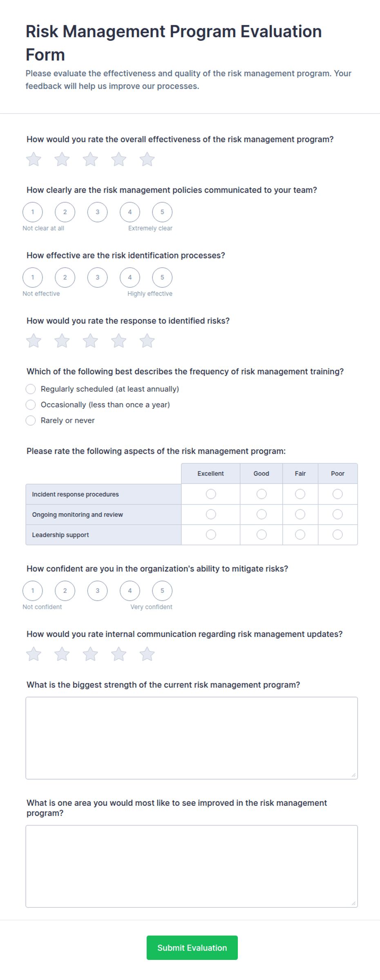Image resolution: width=380 pixels, height=980 pixels.
Task: Rate overall effectiveness with the fifth star
Action: click(147, 159)
